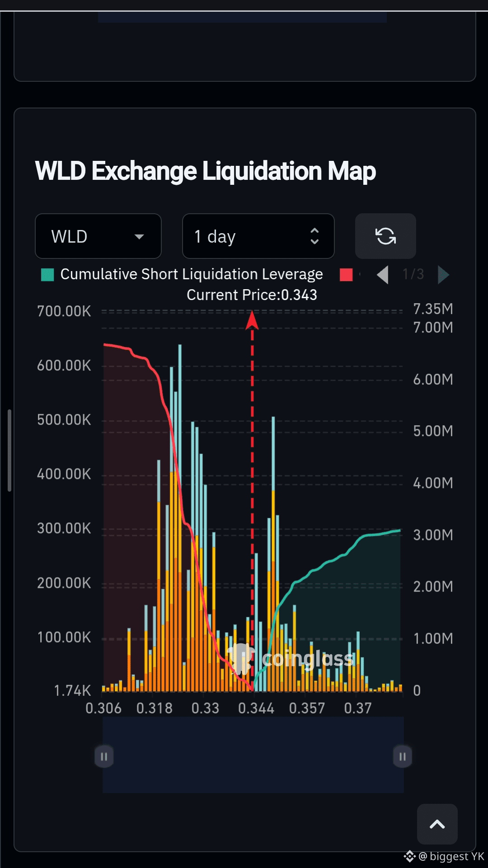The image size is (488, 868).
Task: Click the left range slider handle
Action: 103,756
